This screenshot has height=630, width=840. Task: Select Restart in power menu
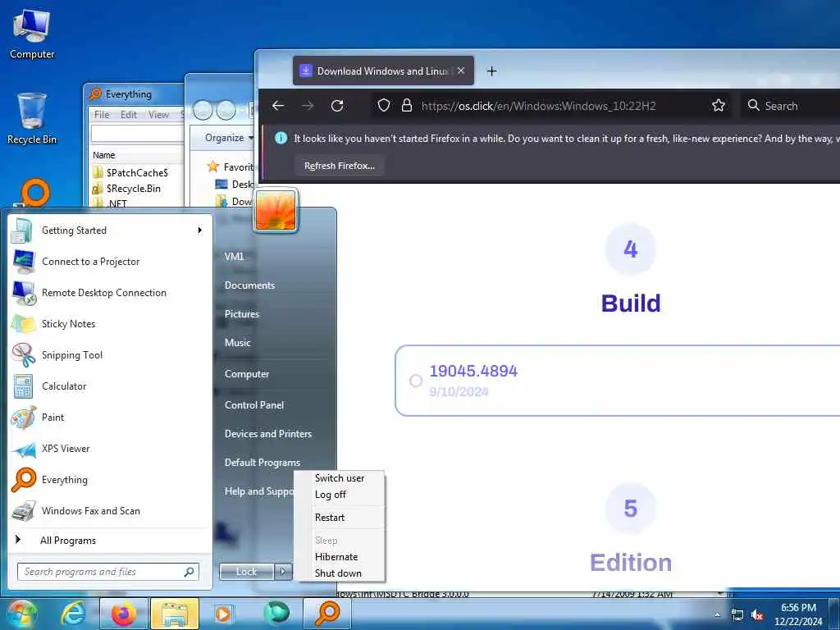coord(340,518)
